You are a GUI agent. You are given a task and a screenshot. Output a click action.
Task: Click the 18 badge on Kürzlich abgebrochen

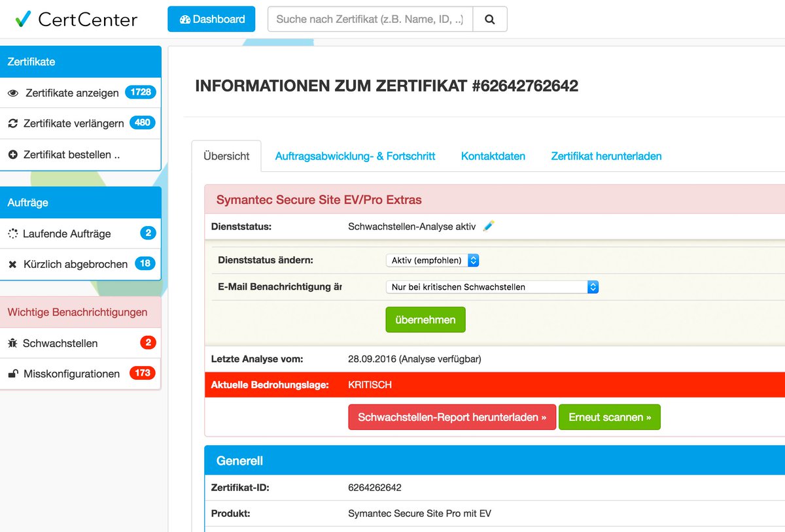(145, 263)
